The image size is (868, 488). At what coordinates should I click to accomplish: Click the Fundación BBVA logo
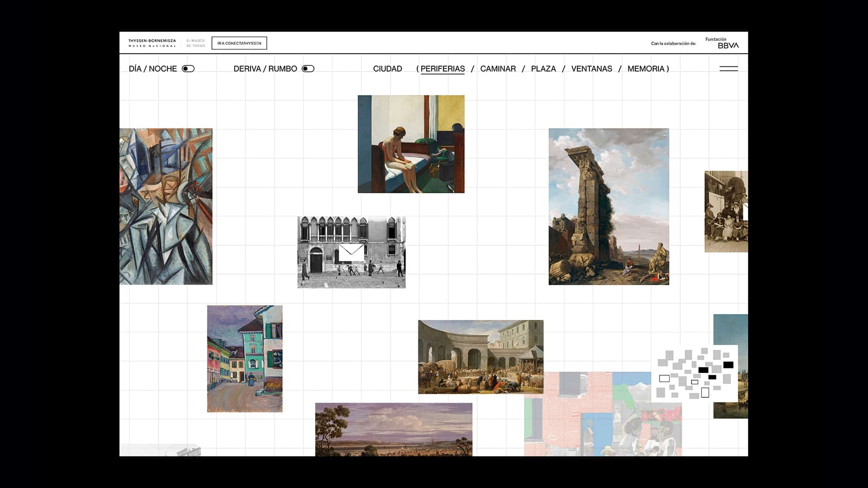[x=722, y=43]
